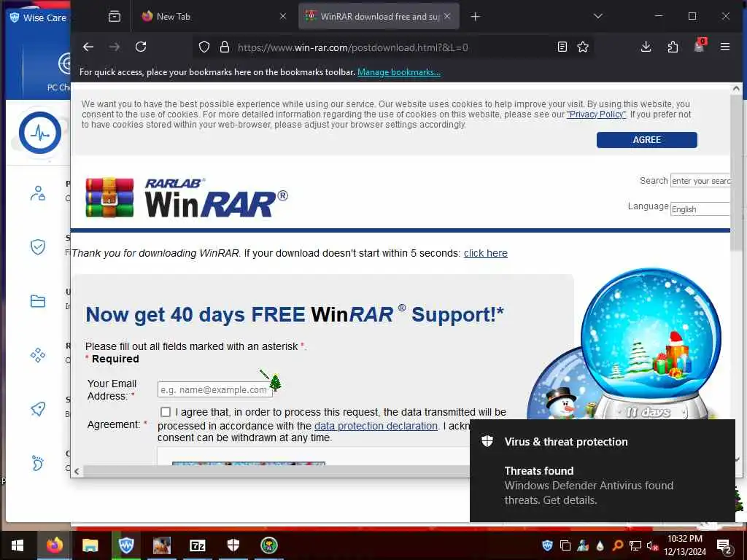Go back in Firefox history

pyautogui.click(x=88, y=47)
